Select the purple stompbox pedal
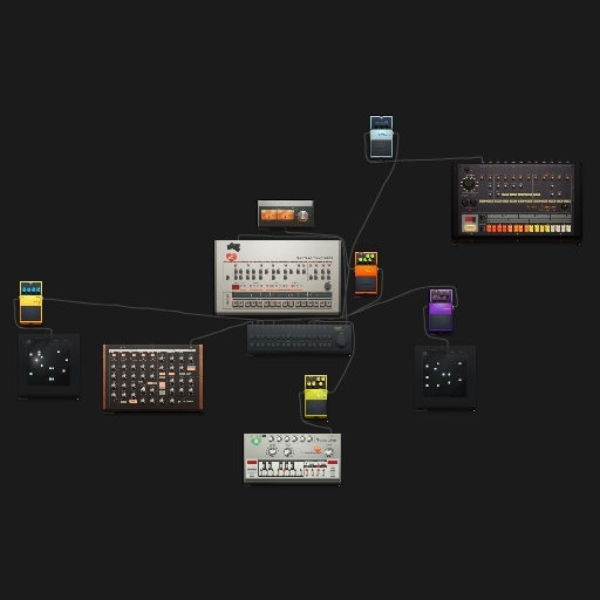The image size is (600, 600). (x=440, y=310)
